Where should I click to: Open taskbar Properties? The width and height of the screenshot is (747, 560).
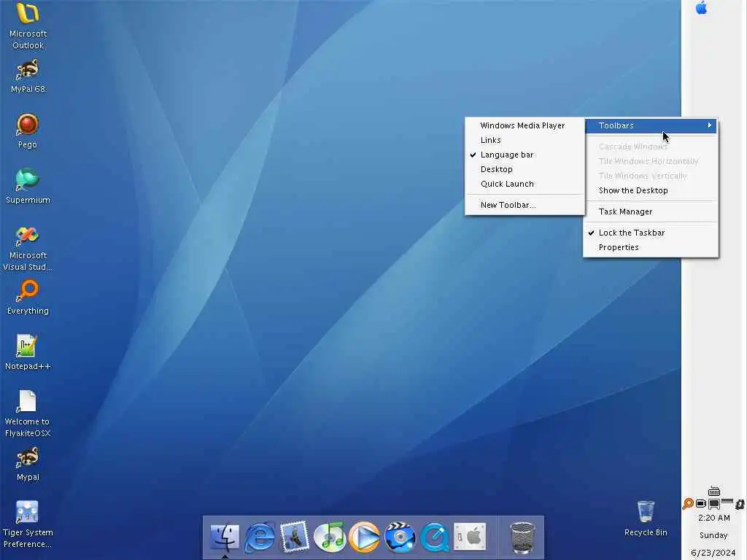click(651, 248)
